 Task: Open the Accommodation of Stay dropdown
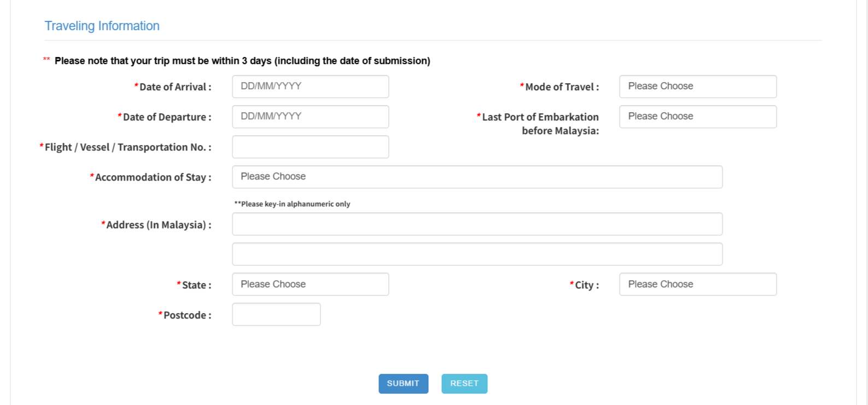(x=477, y=177)
